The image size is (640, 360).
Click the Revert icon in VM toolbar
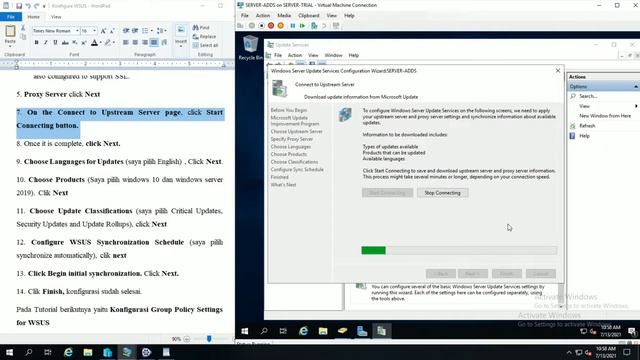[324, 26]
